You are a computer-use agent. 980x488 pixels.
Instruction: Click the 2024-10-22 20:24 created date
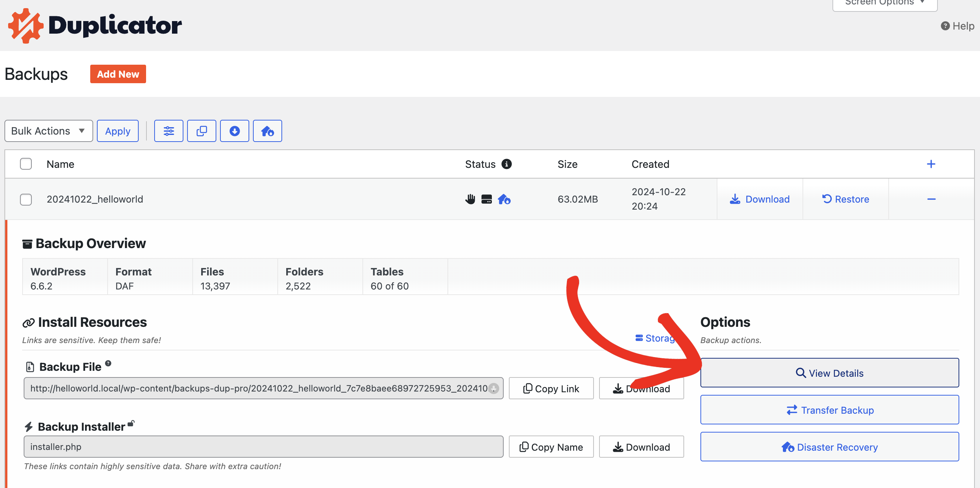tap(659, 199)
